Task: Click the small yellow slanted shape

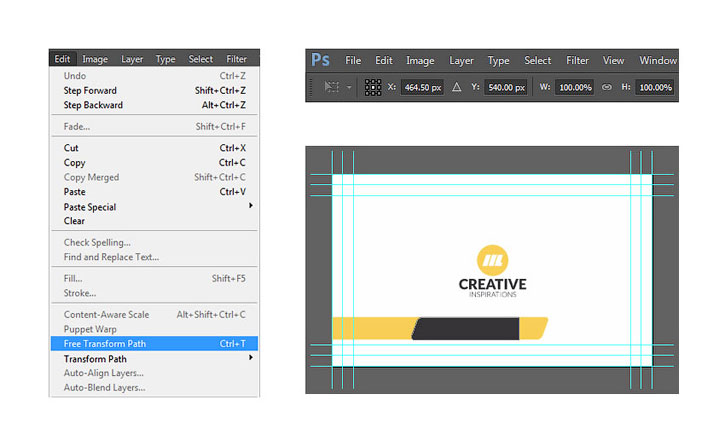Action: pyautogui.click(x=533, y=329)
